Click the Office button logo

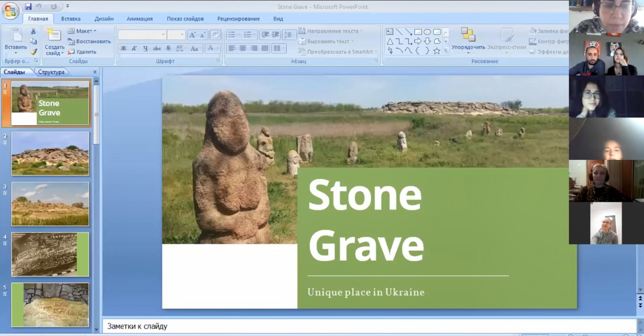(x=10, y=11)
